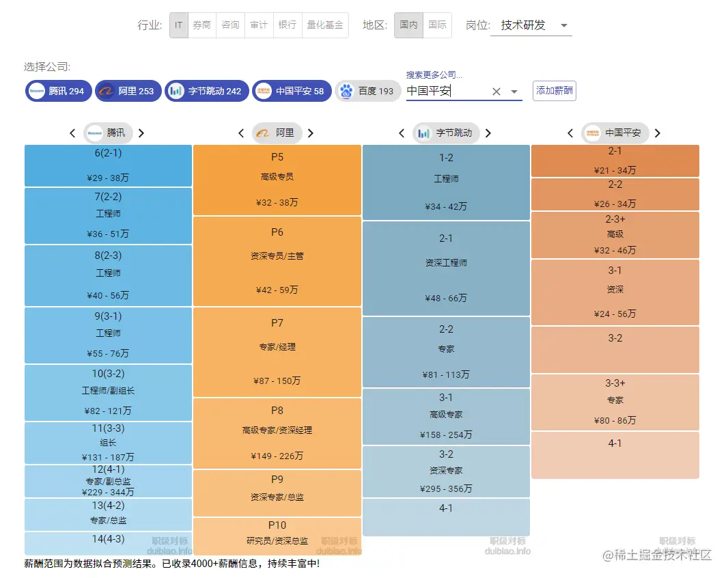The width and height of the screenshot is (728, 578).
Task: Open ByteDance 4-1 level block
Action: pyautogui.click(x=446, y=517)
